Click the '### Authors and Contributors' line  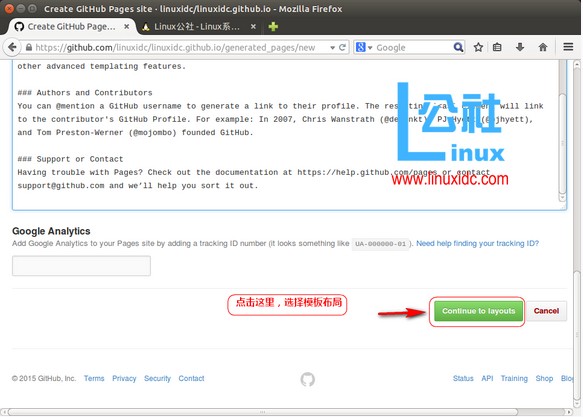tap(85, 93)
